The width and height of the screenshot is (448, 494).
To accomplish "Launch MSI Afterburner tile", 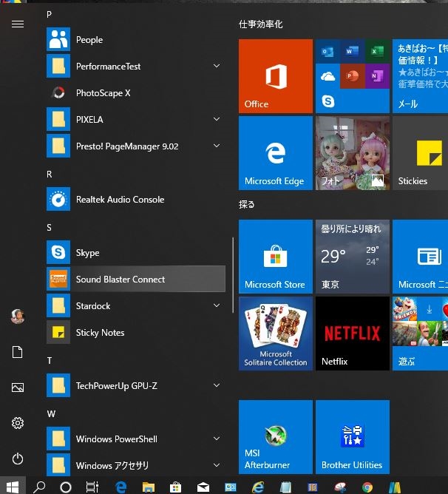I will 276,437.
